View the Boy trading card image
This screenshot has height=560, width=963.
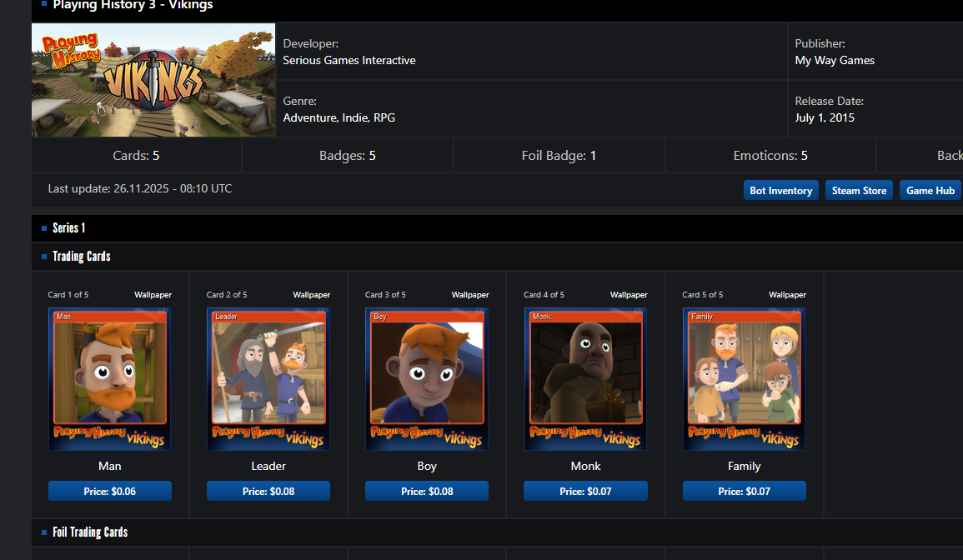tap(427, 379)
